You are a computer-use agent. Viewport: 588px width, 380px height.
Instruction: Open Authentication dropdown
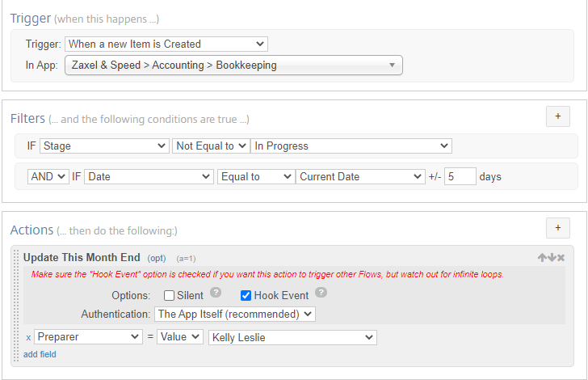[x=235, y=314]
